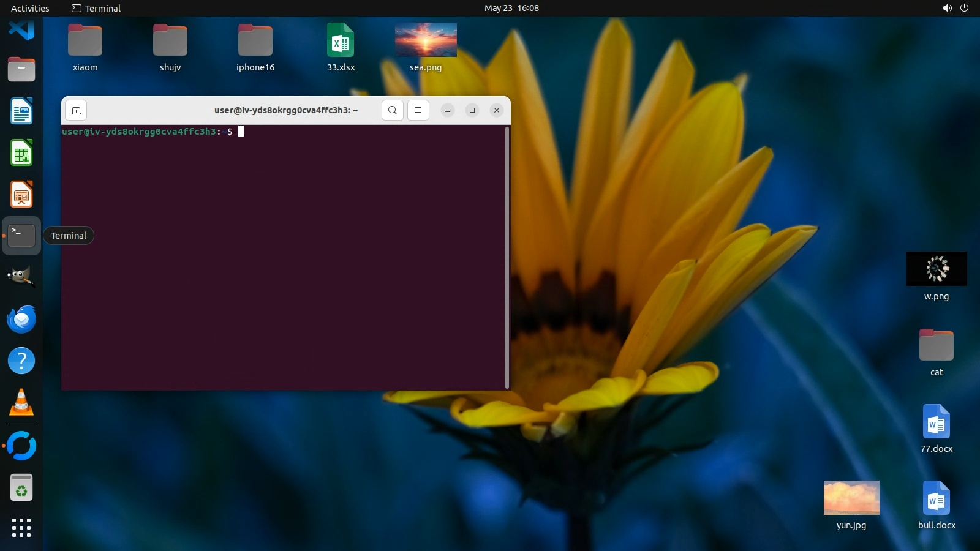Click the terminal vertical scrollbar
The height and width of the screenshot is (551, 980).
point(507,257)
